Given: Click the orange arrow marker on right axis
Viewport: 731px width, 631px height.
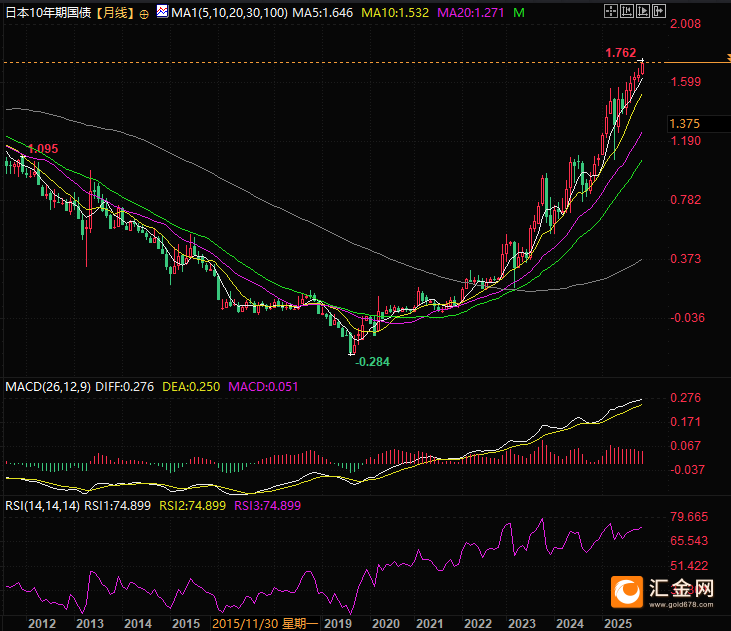Looking at the screenshot, I should pyautogui.click(x=728, y=62).
